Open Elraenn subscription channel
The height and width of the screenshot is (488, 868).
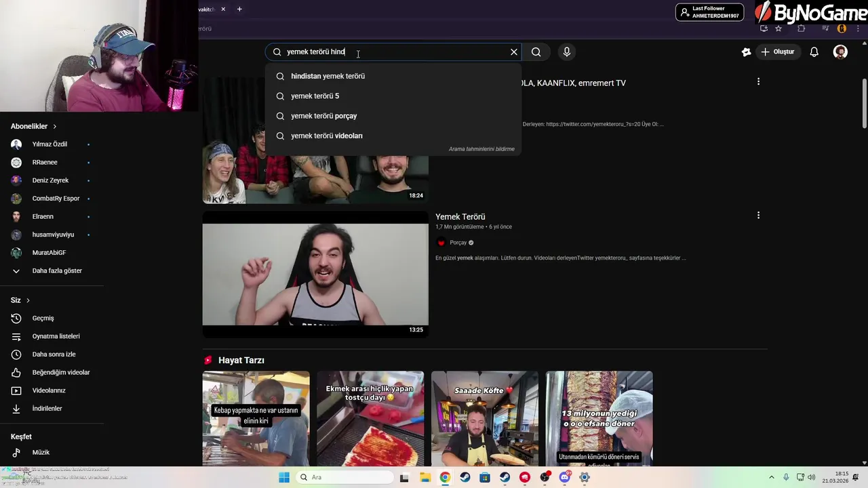(43, 217)
